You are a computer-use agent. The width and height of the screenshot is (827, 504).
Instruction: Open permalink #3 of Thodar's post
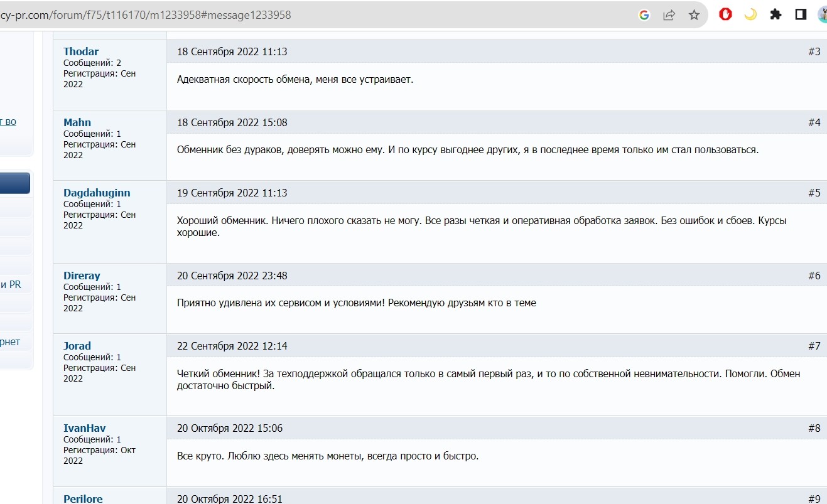click(814, 51)
